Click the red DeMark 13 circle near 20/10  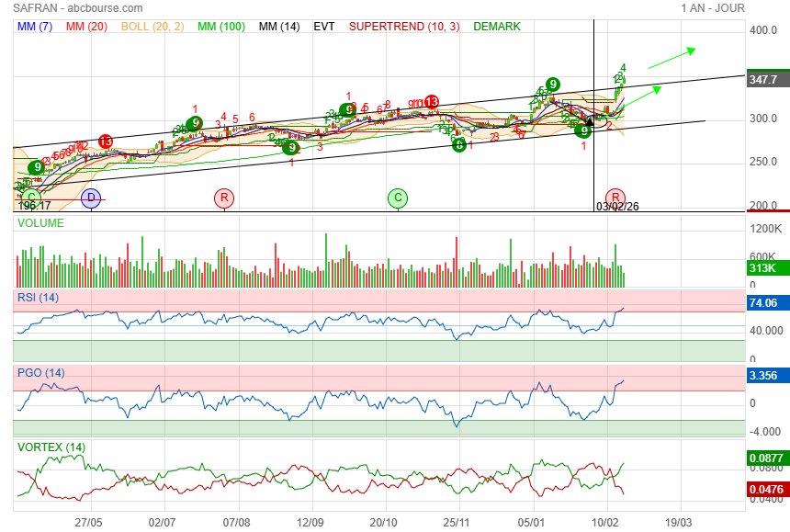(431, 102)
